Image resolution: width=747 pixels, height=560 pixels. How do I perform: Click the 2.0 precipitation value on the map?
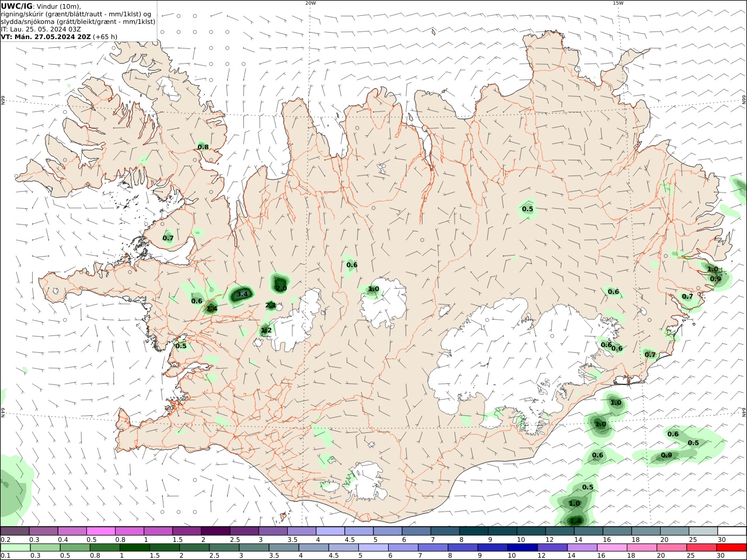281,288
